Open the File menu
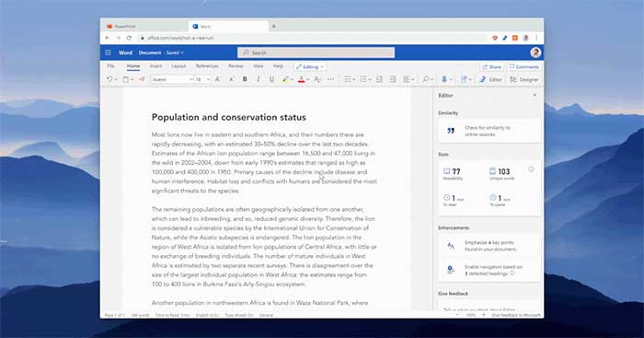This screenshot has width=644, height=338. pos(111,65)
